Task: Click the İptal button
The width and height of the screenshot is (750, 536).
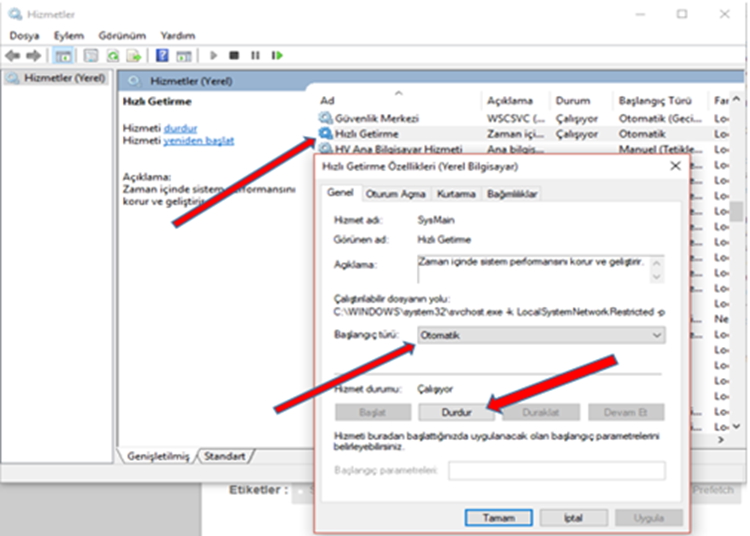Action: 573,518
